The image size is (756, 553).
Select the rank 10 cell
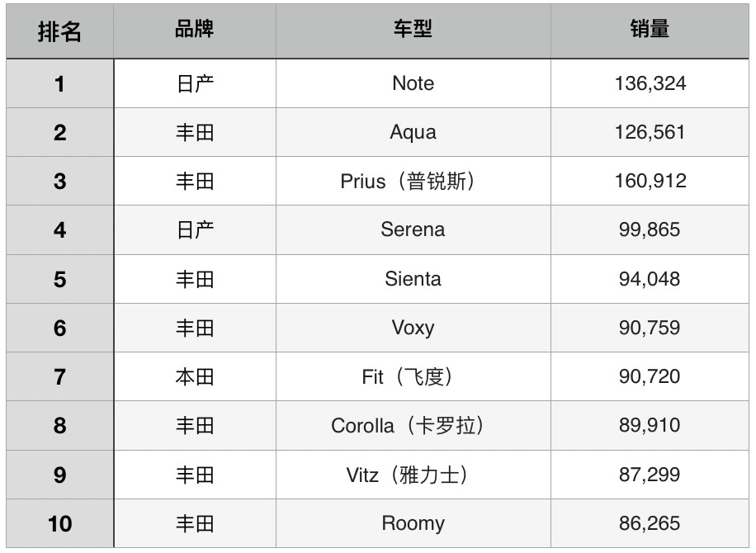click(59, 523)
